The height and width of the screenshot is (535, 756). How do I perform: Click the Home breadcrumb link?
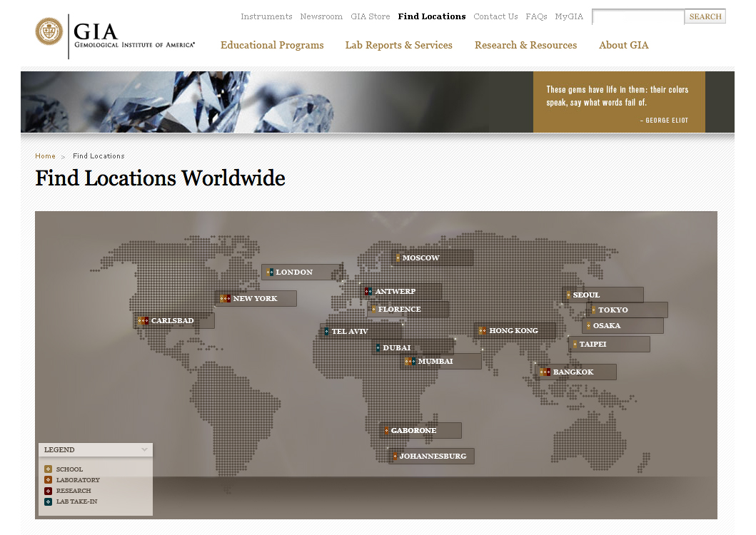click(45, 156)
